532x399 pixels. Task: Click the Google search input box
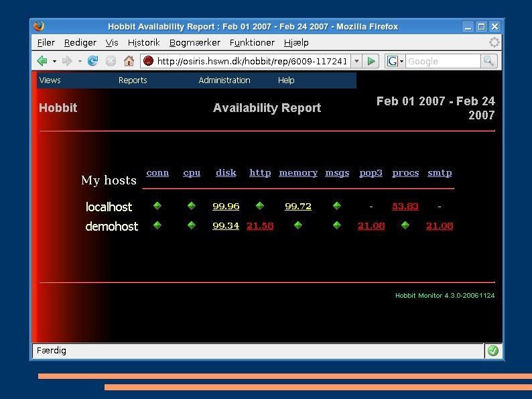pos(443,62)
